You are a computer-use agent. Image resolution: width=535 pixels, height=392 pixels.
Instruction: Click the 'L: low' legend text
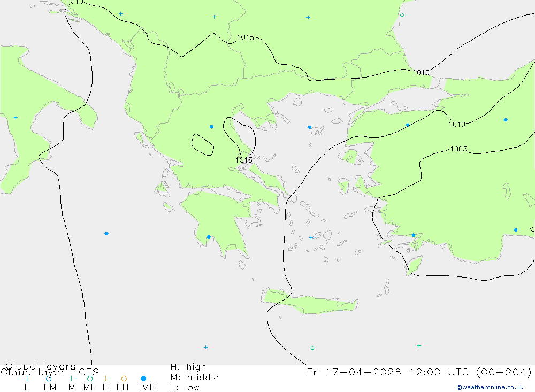click(185, 388)
